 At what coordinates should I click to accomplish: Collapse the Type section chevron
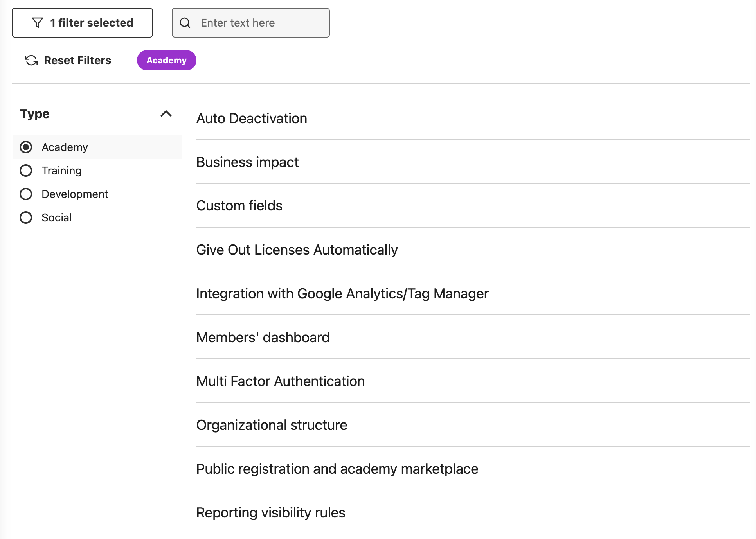[166, 114]
